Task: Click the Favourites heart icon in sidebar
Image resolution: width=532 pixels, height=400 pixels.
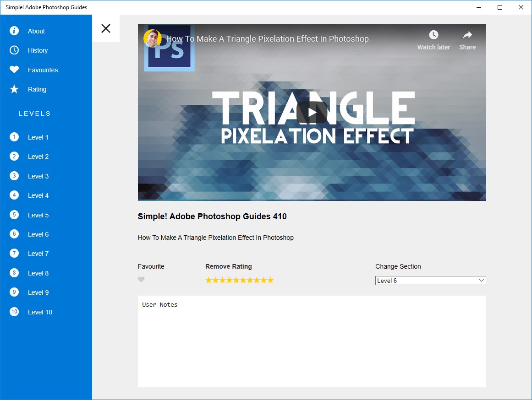Action: point(14,70)
